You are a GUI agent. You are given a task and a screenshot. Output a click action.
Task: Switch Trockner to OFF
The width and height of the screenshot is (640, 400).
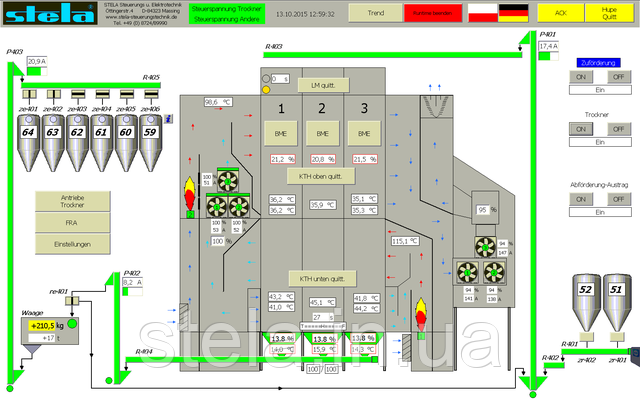[617, 129]
